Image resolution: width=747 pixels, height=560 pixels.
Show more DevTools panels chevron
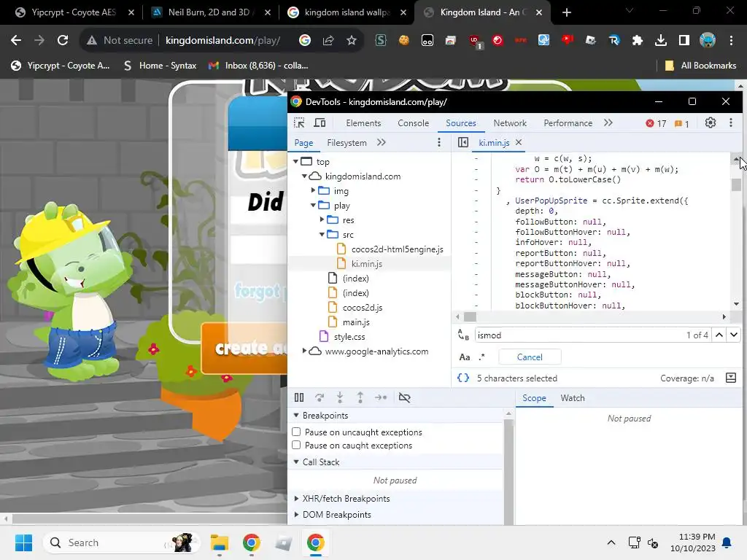pyautogui.click(x=608, y=122)
